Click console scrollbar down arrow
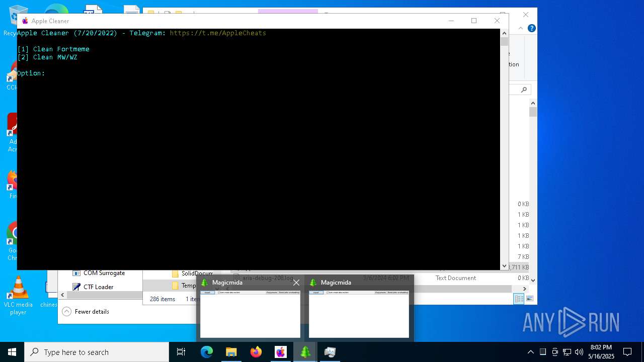 pyautogui.click(x=504, y=266)
